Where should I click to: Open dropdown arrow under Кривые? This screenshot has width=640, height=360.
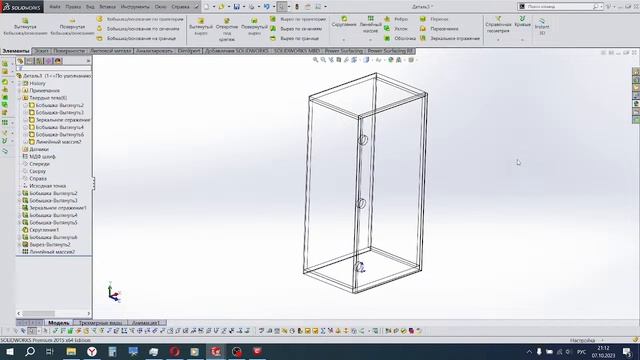pyautogui.click(x=522, y=40)
